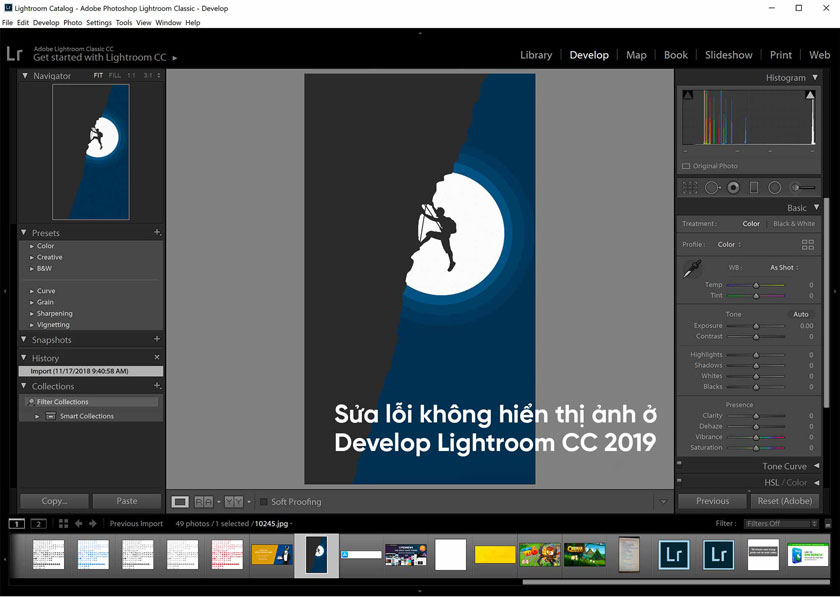
Task: Collapse the Presets panel
Action: [x=24, y=233]
